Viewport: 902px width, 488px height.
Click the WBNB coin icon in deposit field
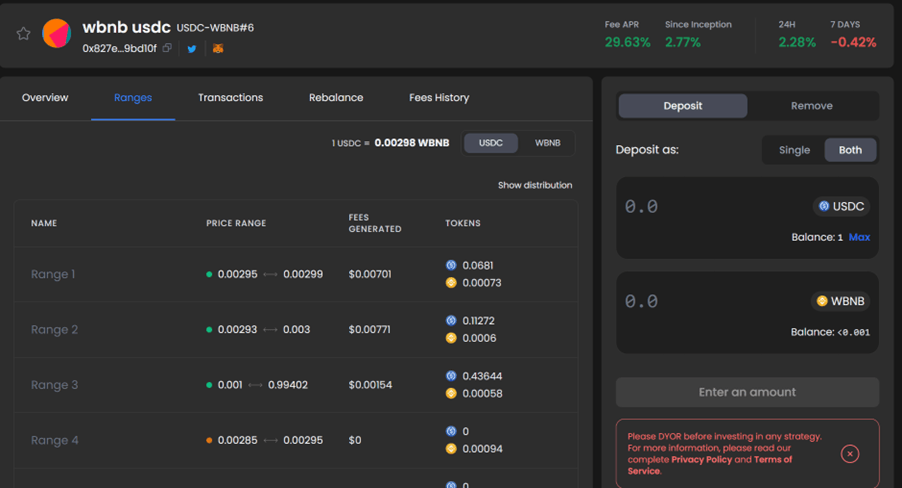[x=822, y=301]
